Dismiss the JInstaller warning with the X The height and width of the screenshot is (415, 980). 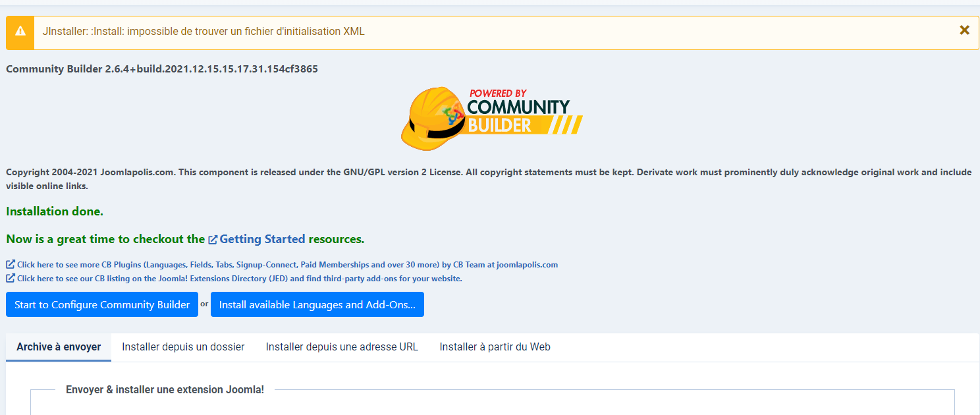(964, 30)
